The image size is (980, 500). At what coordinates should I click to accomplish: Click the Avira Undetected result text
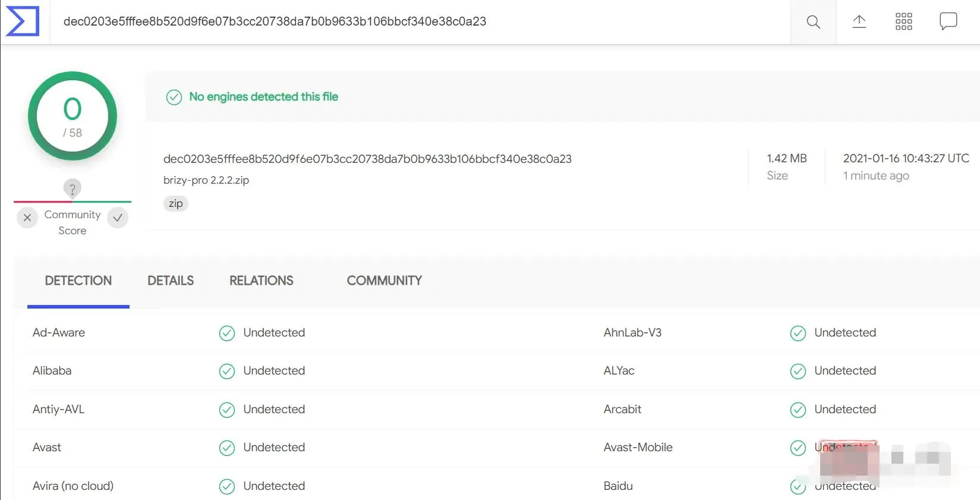pyautogui.click(x=274, y=486)
